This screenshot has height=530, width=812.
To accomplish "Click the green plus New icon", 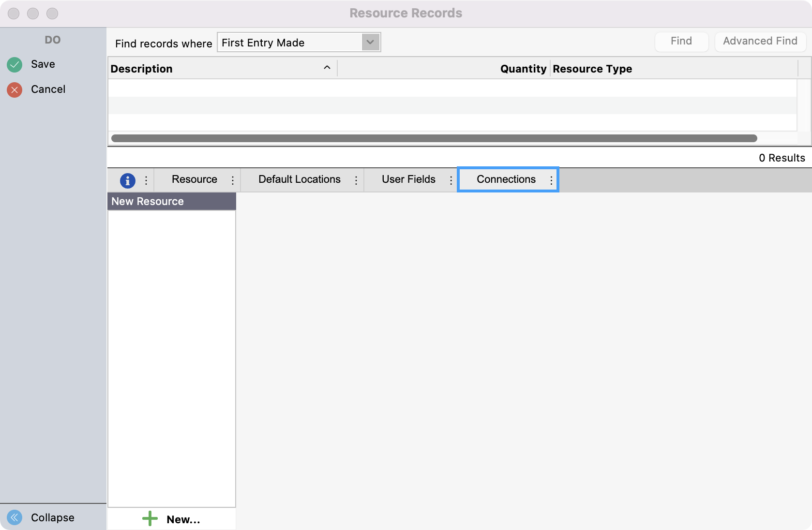I will point(150,519).
